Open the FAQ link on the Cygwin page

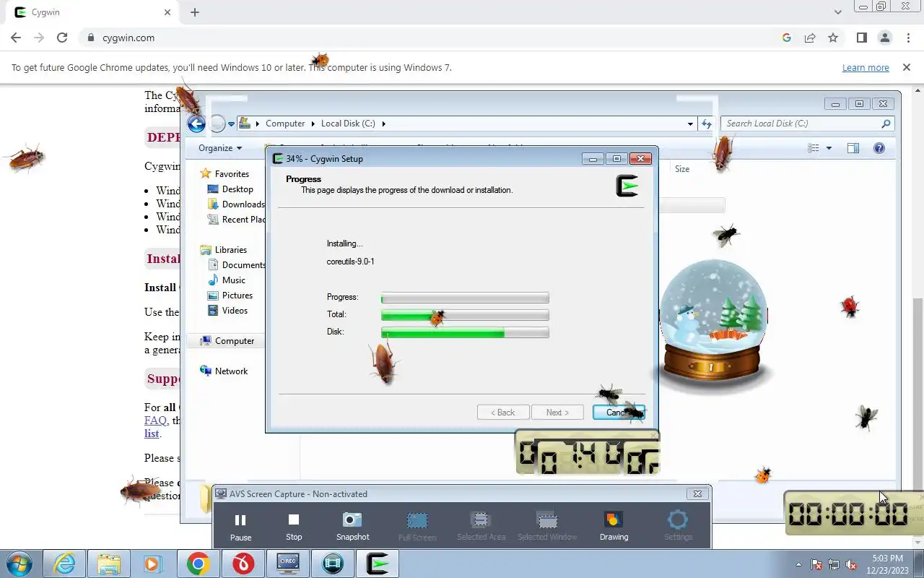(155, 420)
